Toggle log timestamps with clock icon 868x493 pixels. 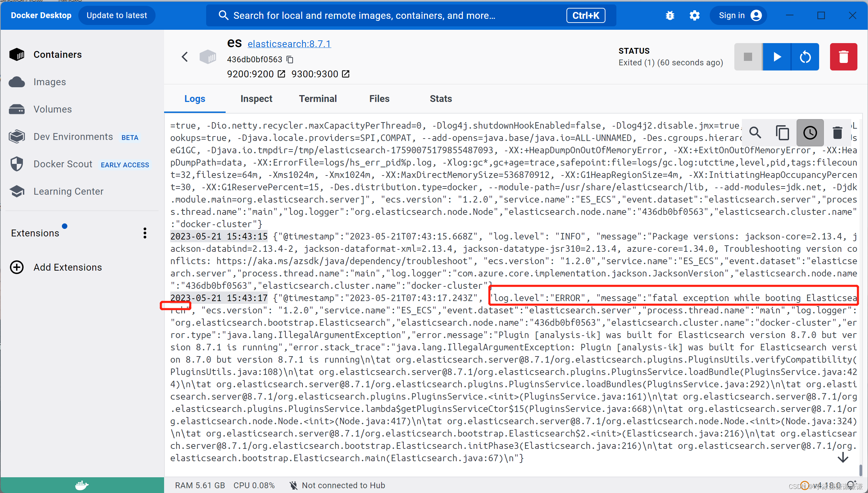(x=810, y=133)
